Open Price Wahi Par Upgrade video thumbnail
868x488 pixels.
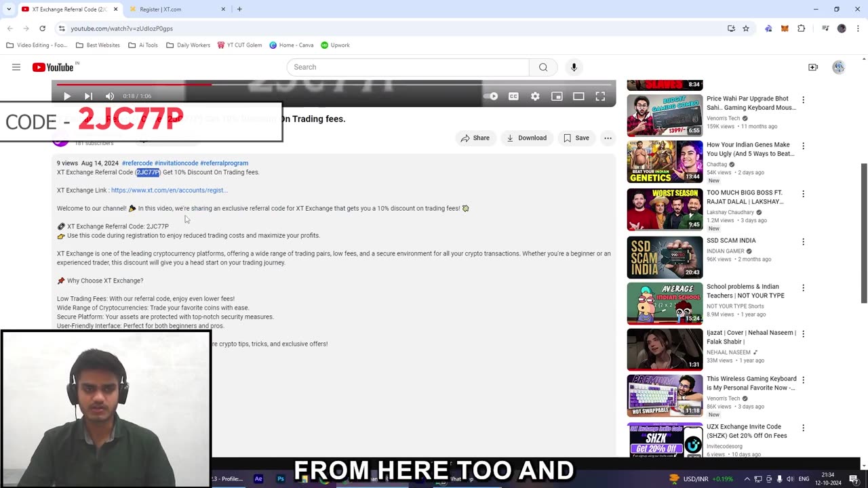665,115
